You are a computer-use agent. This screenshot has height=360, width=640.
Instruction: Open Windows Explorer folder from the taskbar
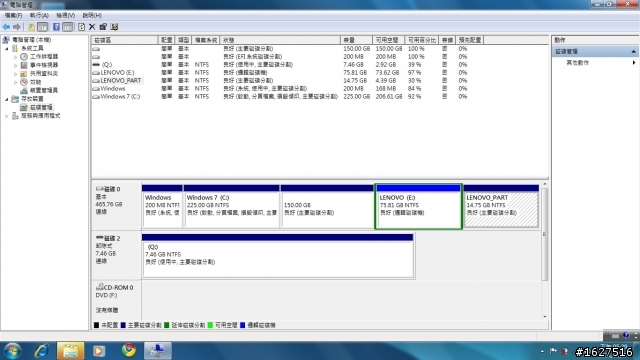[x=70, y=351]
